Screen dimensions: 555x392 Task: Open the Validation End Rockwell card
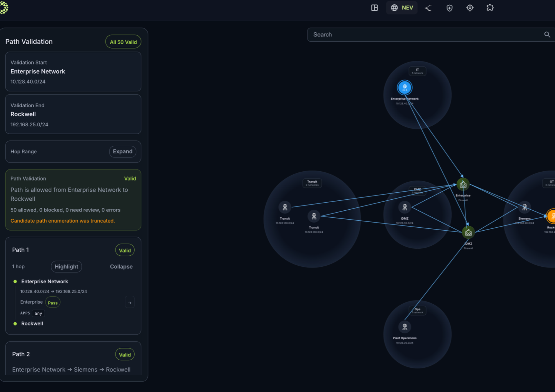click(x=73, y=114)
